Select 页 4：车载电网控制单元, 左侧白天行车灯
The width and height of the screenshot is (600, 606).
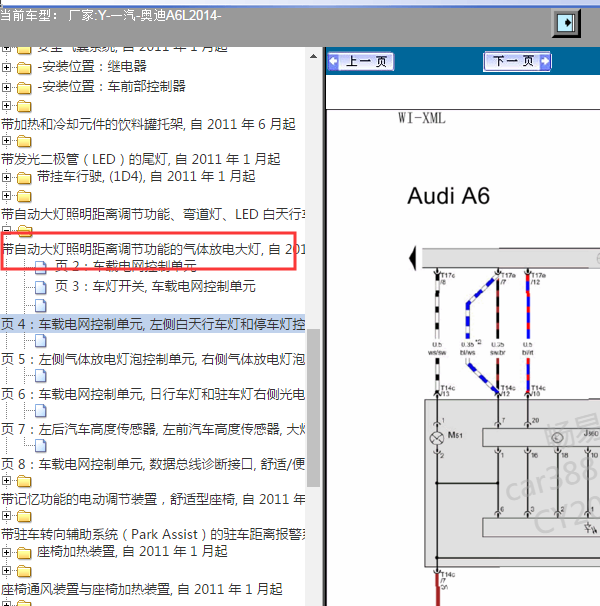pyautogui.click(x=153, y=324)
